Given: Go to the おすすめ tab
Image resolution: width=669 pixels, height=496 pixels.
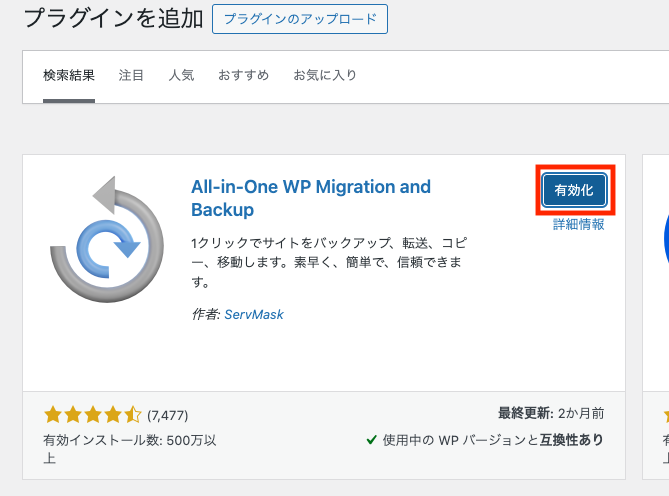Looking at the screenshot, I should tap(243, 76).
